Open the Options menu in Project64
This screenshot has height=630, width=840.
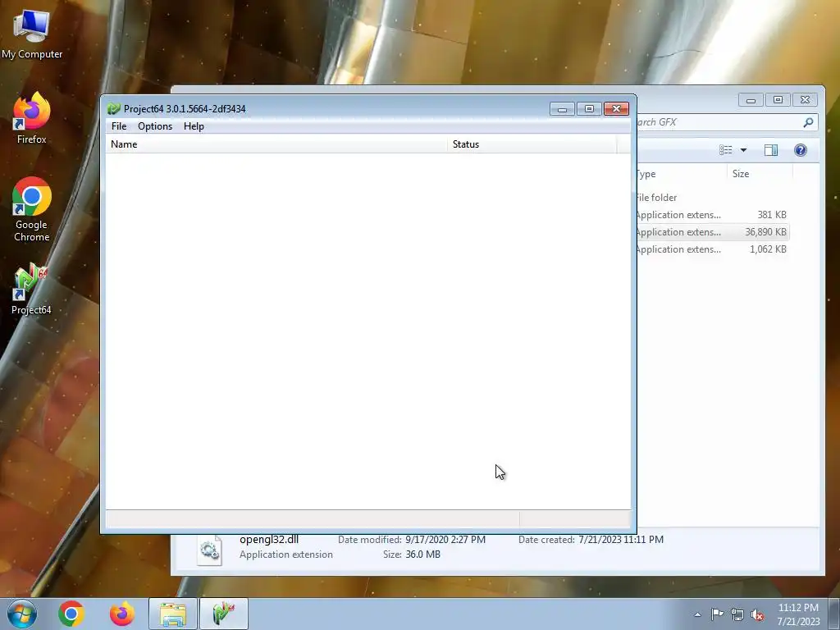[155, 126]
